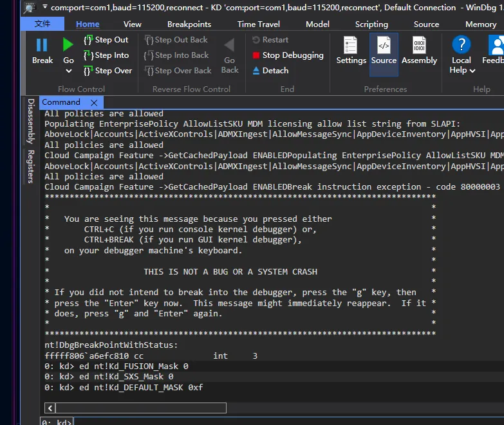The width and height of the screenshot is (504, 425).
Task: Click Detach button
Action: (x=270, y=71)
